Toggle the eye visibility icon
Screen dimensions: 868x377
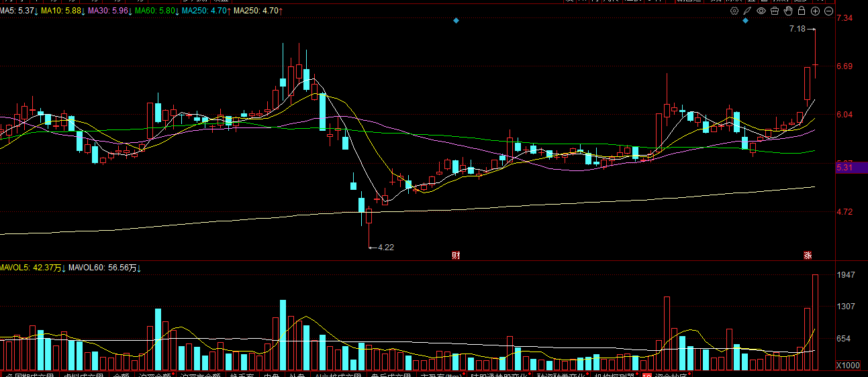tap(761, 11)
